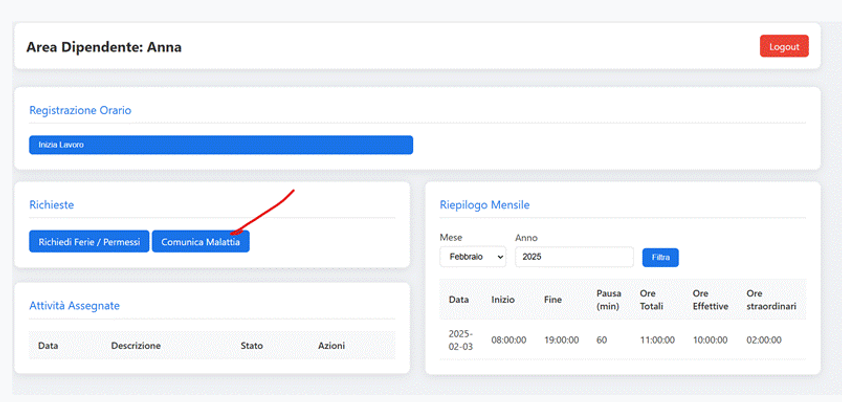Click the Fine column header
Viewport: 842px width, 402px height.
click(552, 299)
